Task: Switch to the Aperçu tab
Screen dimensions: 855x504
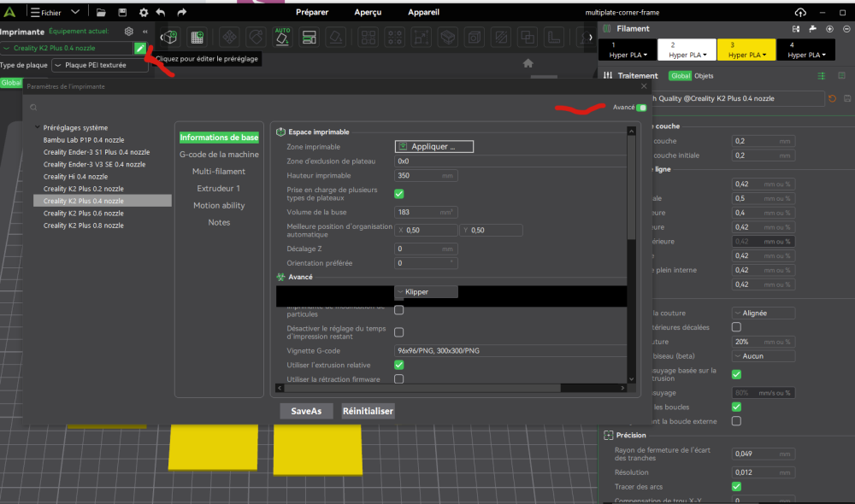Action: (369, 13)
